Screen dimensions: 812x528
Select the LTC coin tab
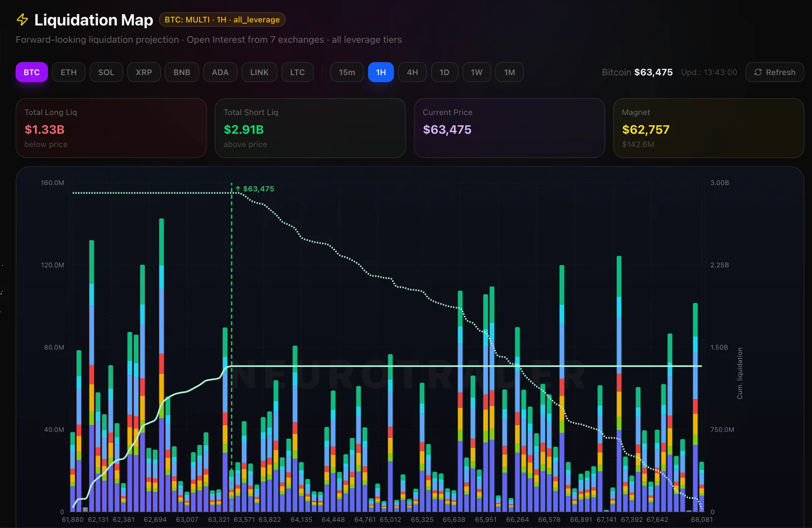[x=297, y=72]
